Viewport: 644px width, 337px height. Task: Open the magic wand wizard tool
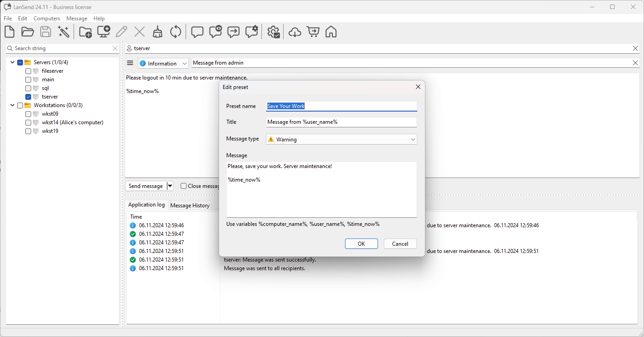tap(64, 32)
